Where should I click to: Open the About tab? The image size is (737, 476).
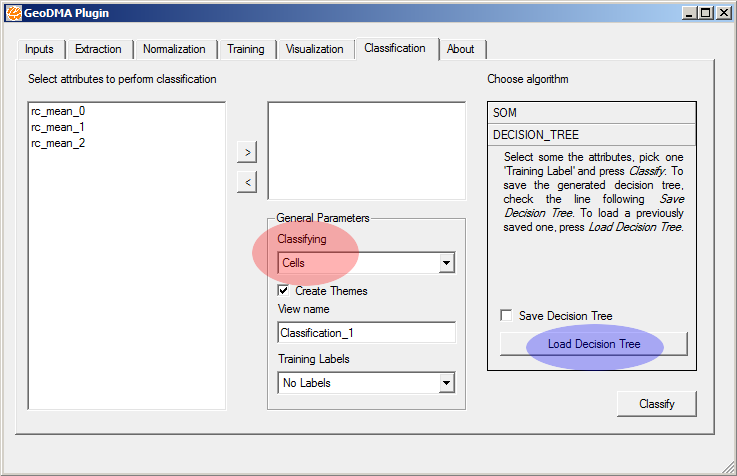tap(461, 49)
